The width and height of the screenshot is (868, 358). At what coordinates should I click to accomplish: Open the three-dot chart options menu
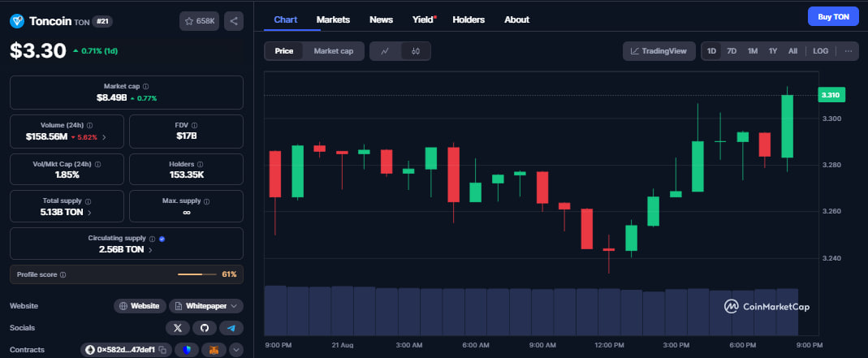(848, 51)
